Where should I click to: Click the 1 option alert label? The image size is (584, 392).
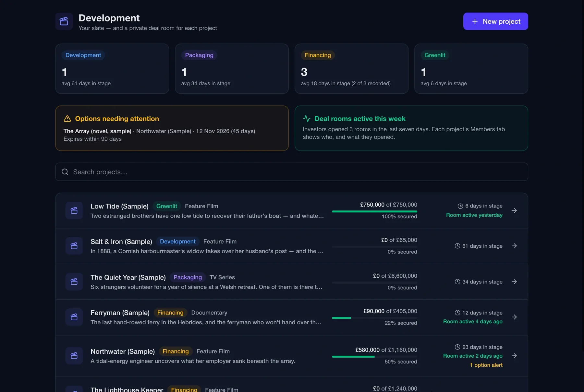[x=486, y=365]
